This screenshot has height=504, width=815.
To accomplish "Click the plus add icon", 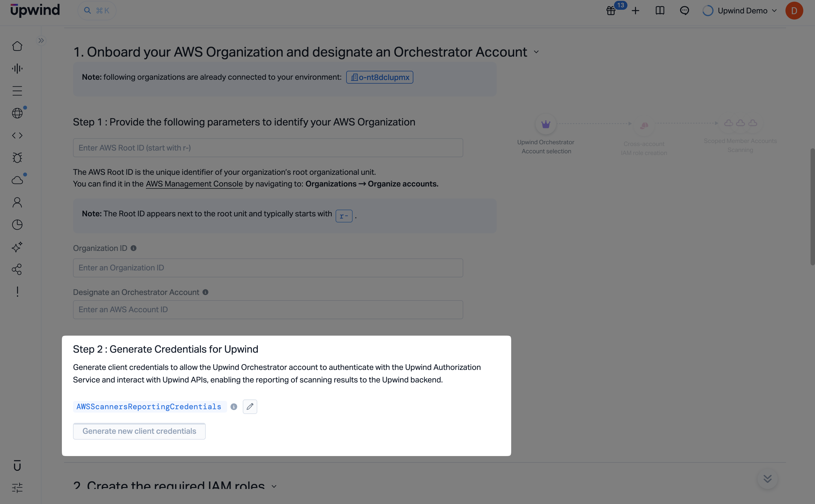I will click(635, 11).
